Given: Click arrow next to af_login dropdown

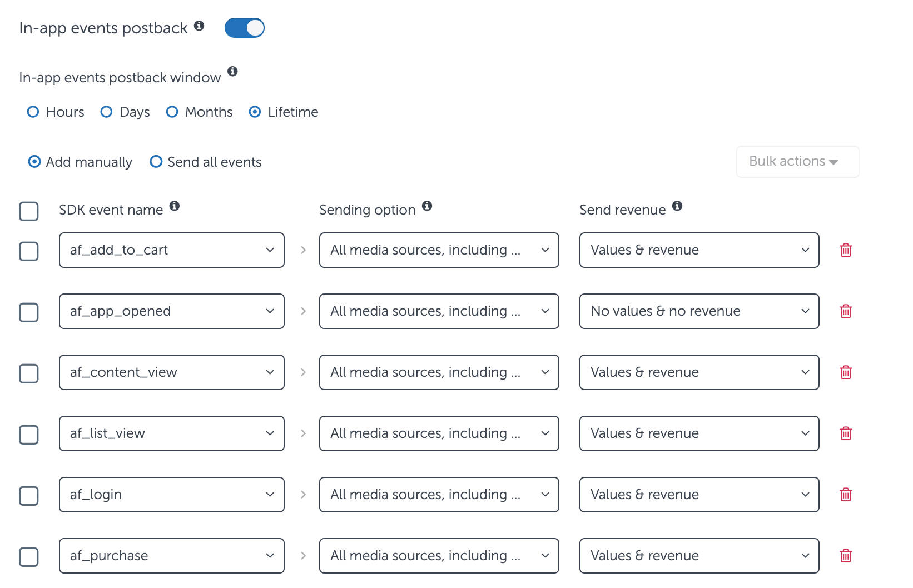Looking at the screenshot, I should [303, 495].
